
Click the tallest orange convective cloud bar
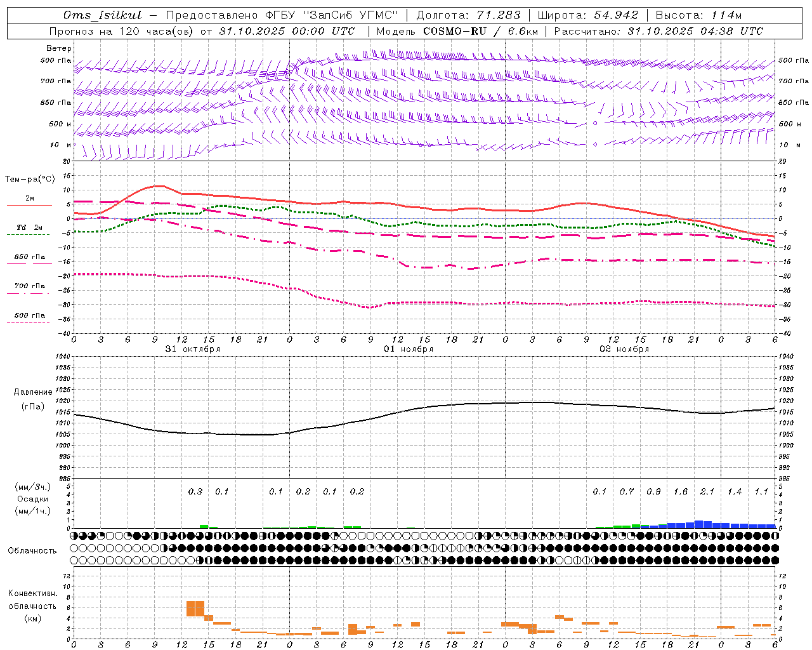click(195, 608)
